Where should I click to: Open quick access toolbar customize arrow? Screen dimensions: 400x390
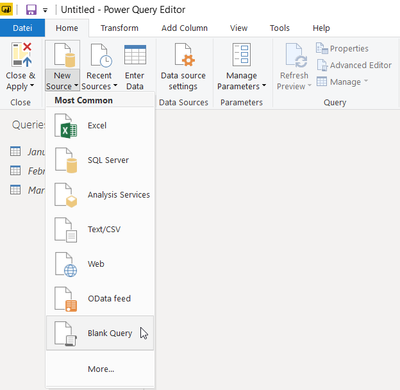(45, 10)
